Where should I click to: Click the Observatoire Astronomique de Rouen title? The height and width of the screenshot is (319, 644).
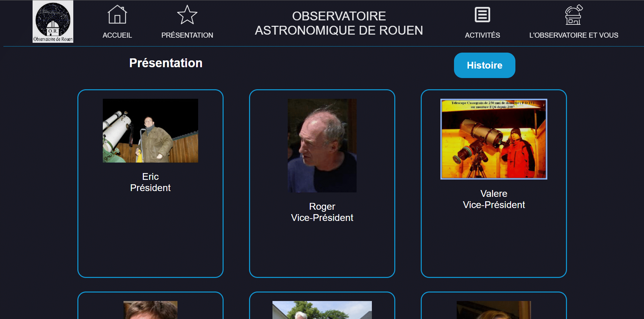(339, 23)
